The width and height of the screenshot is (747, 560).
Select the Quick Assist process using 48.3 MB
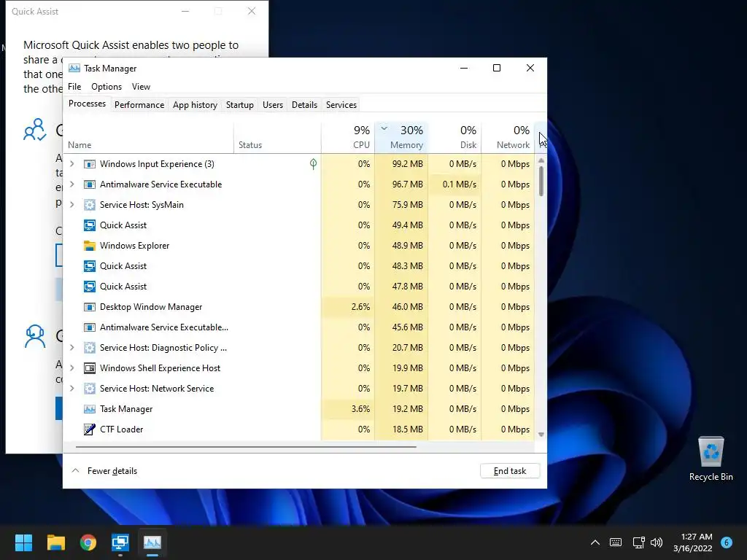[x=298, y=266]
